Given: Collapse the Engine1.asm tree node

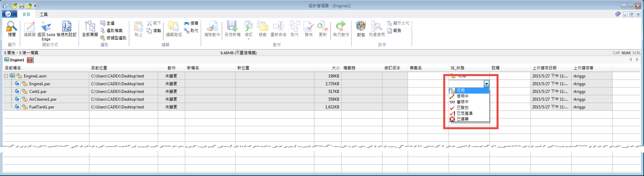Looking at the screenshot, I should (x=6, y=76).
